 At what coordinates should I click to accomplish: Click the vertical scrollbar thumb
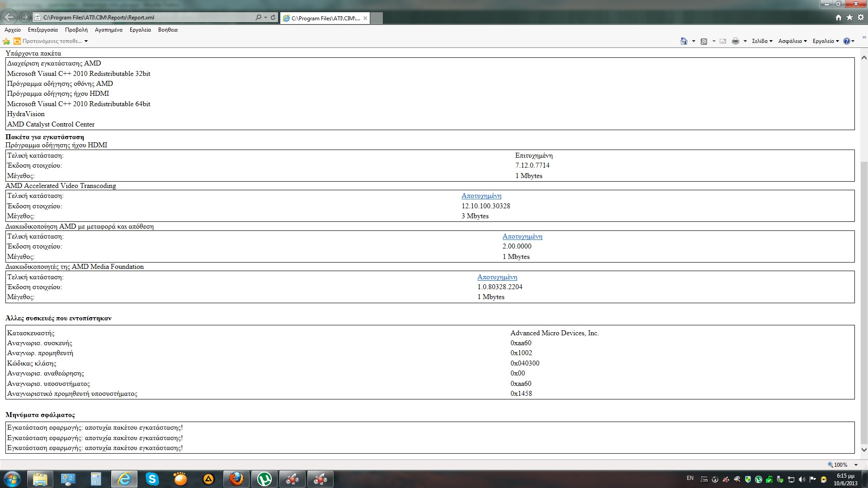pos(864,303)
